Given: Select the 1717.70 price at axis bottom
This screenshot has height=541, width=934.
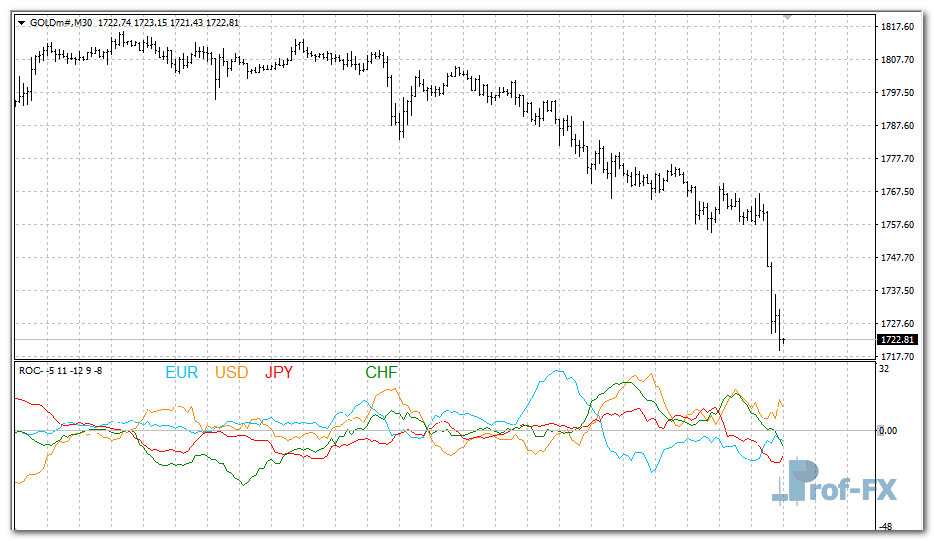Looking at the screenshot, I should coord(896,356).
